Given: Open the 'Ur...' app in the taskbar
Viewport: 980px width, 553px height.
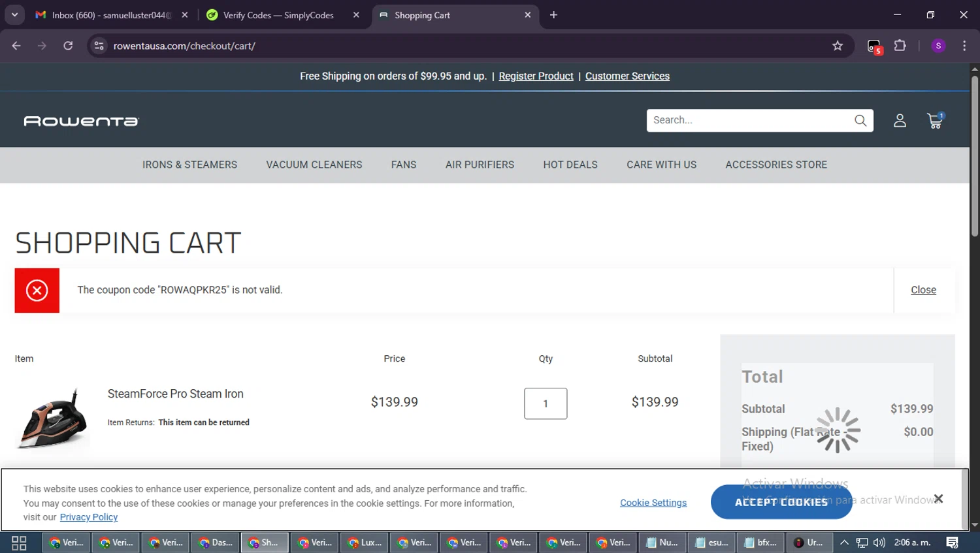Looking at the screenshot, I should tap(809, 543).
